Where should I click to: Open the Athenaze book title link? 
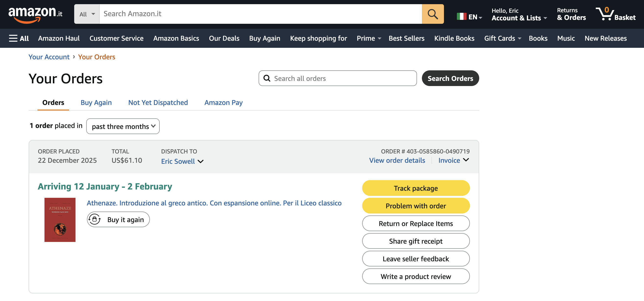tap(214, 203)
